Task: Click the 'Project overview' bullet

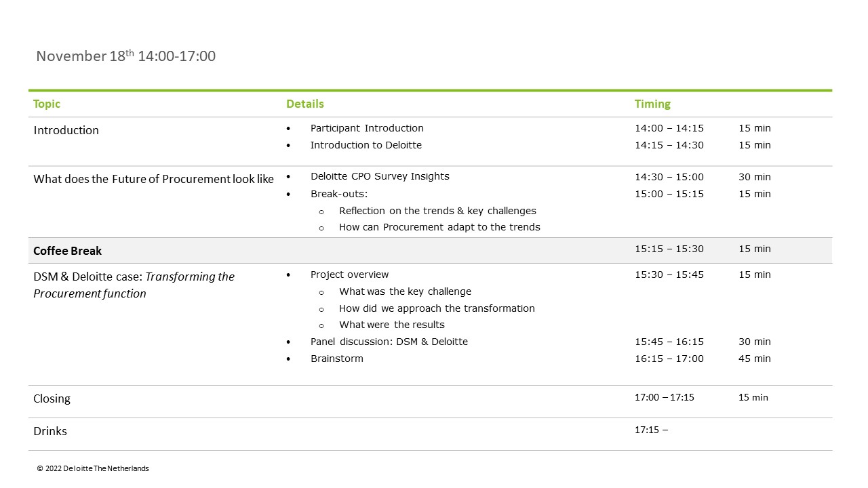Action: (349, 274)
